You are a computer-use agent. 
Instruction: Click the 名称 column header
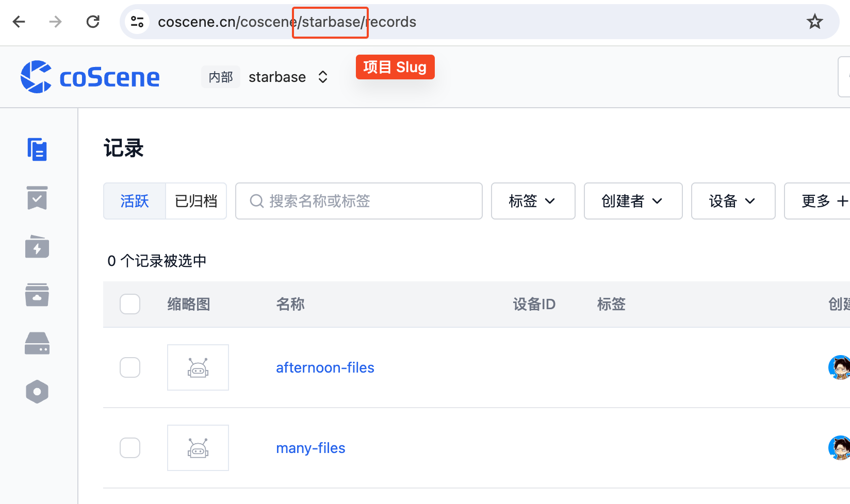point(290,304)
